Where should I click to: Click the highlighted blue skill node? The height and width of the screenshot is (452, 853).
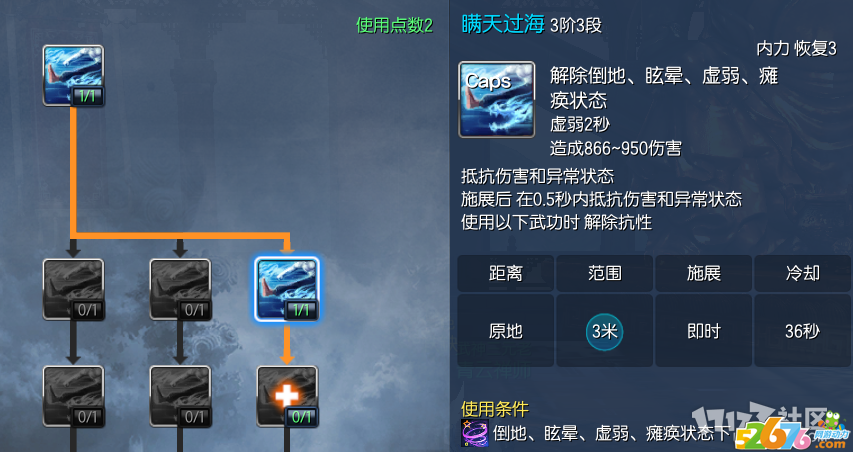click(x=287, y=289)
